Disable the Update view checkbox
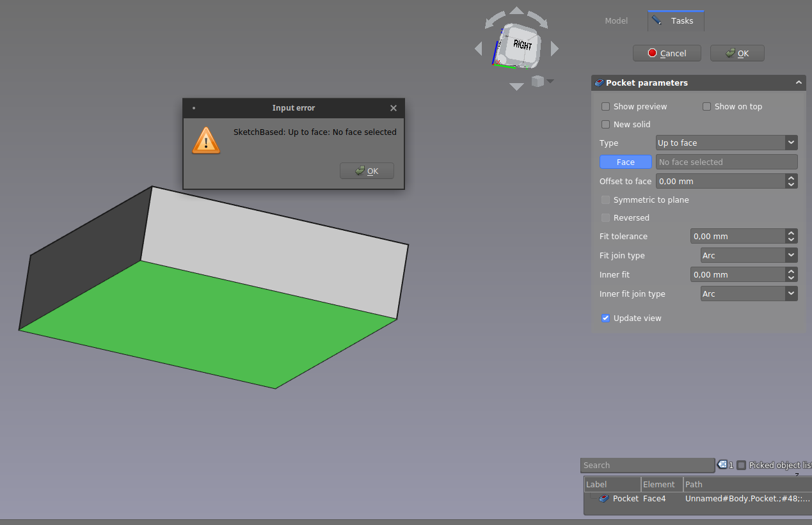 tap(605, 318)
